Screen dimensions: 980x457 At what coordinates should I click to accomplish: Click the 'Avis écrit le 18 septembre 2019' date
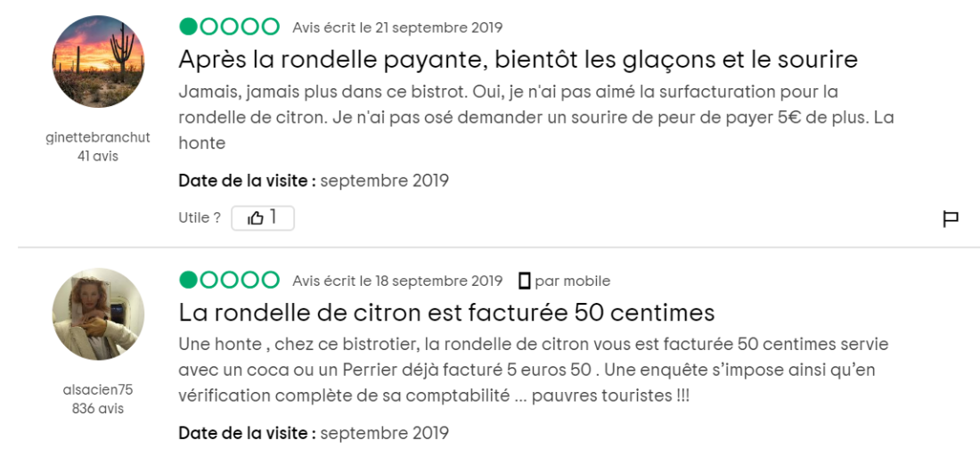397,281
